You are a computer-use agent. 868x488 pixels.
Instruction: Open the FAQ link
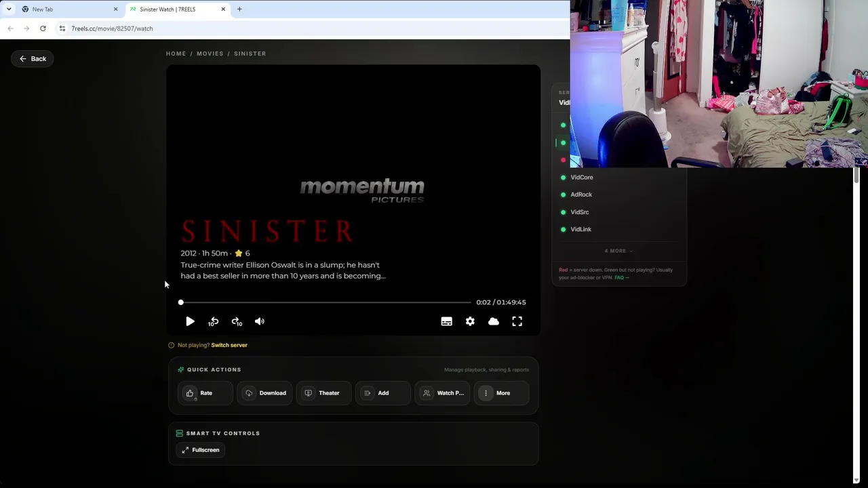click(621, 277)
